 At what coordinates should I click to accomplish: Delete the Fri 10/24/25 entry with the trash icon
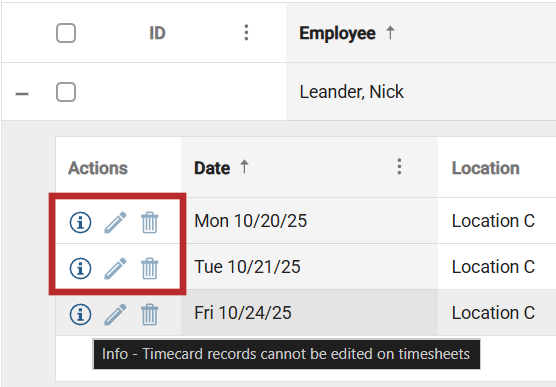coord(150,314)
